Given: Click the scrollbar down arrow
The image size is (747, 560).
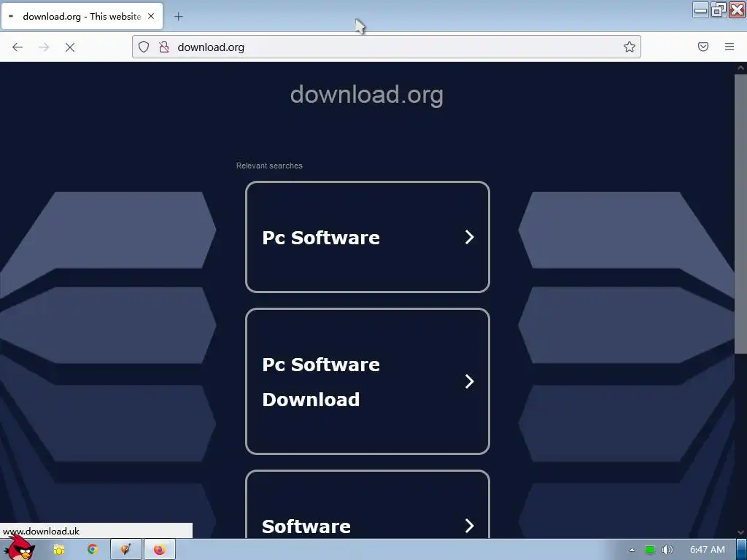Looking at the screenshot, I should coord(740,532).
